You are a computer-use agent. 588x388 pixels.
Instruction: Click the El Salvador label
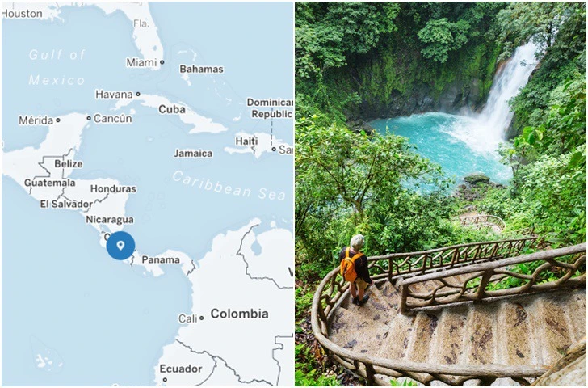click(x=66, y=205)
